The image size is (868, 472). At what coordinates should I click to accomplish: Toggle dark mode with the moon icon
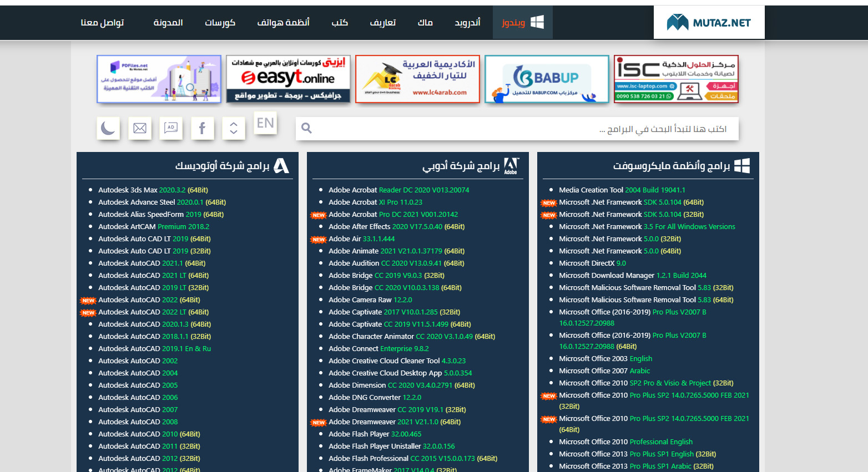(108, 128)
